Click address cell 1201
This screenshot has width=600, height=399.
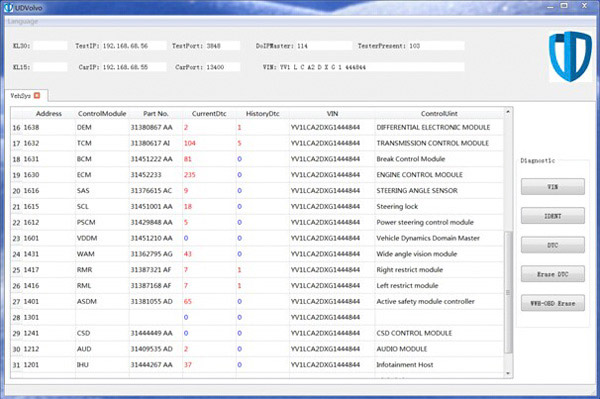31,365
